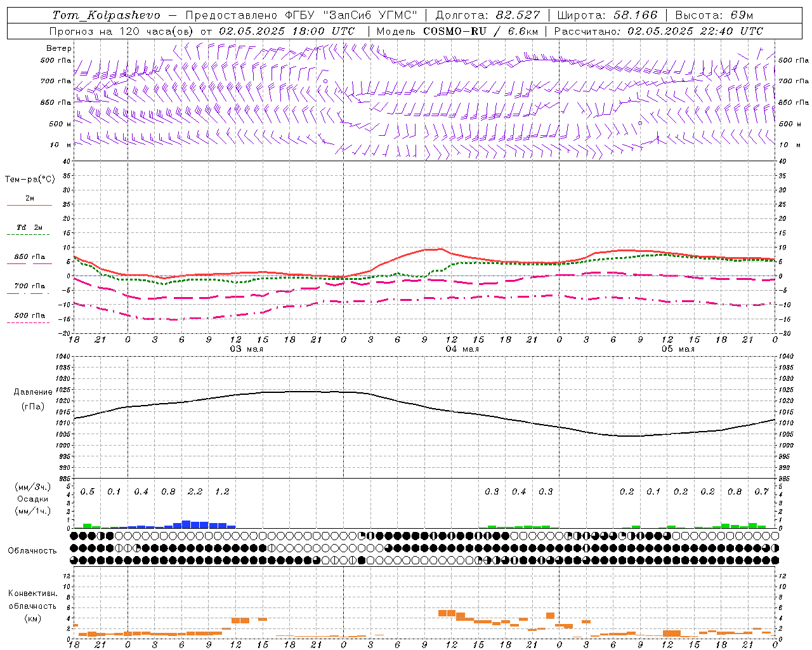The image size is (812, 650).
Task: Click the Tom_Kolpashevo station title
Action: 106,15
